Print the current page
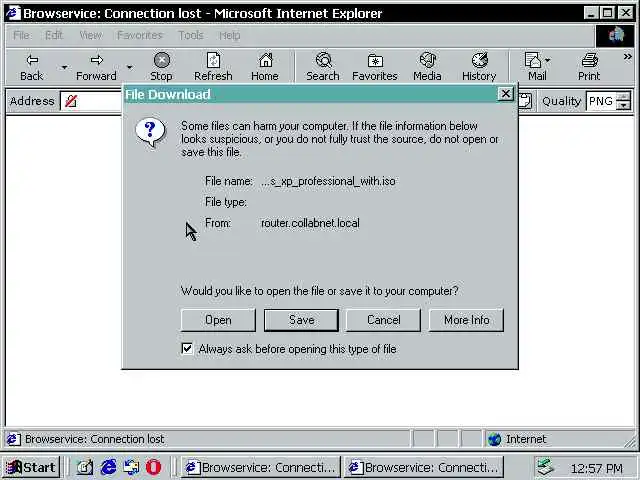 (589, 67)
